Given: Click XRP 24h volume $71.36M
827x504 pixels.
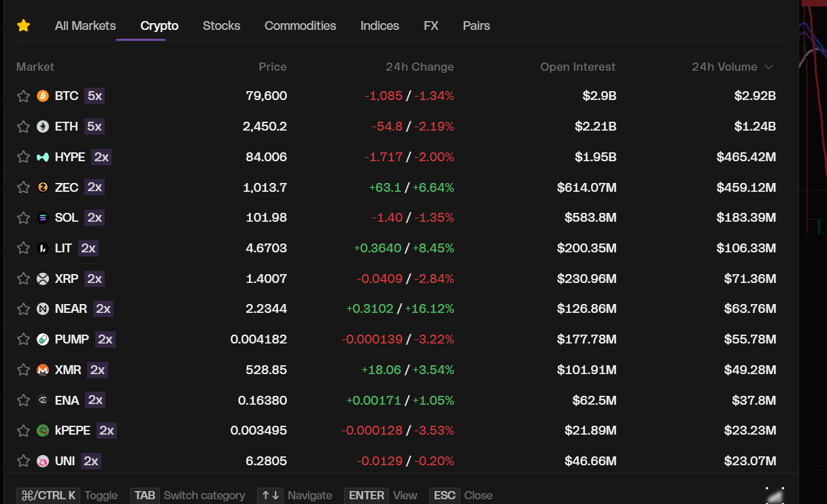Looking at the screenshot, I should tap(750, 278).
